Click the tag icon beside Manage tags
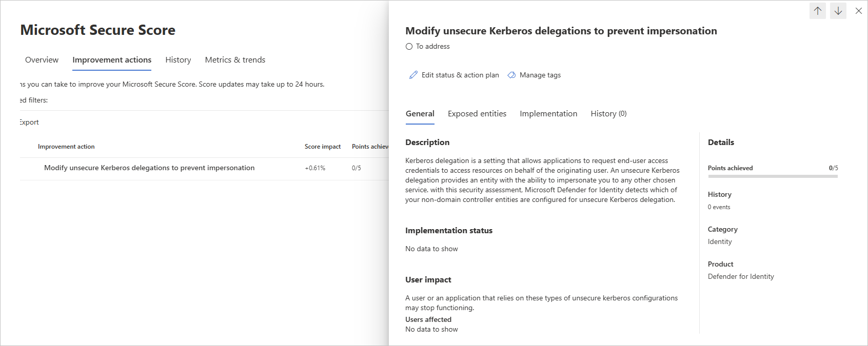The height and width of the screenshot is (346, 868). click(x=511, y=75)
